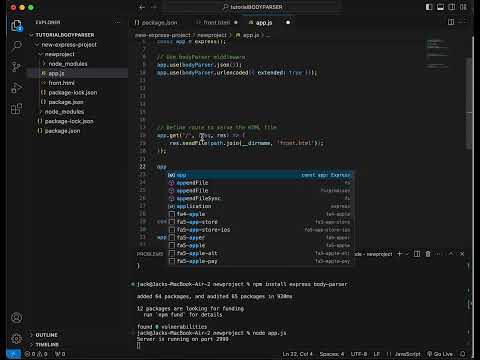The height and width of the screenshot is (360, 480).
Task: Pick 'fa5-apple-pay' suggestion
Action: coord(260,261)
